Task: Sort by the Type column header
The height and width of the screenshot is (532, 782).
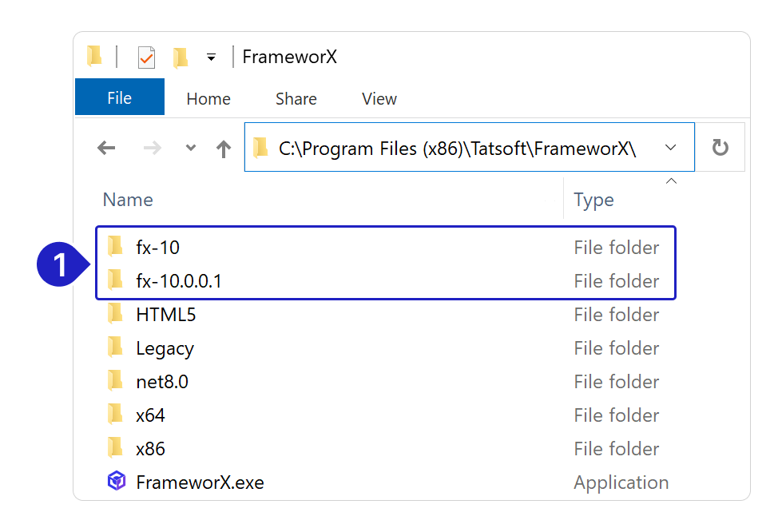Action: pos(593,200)
